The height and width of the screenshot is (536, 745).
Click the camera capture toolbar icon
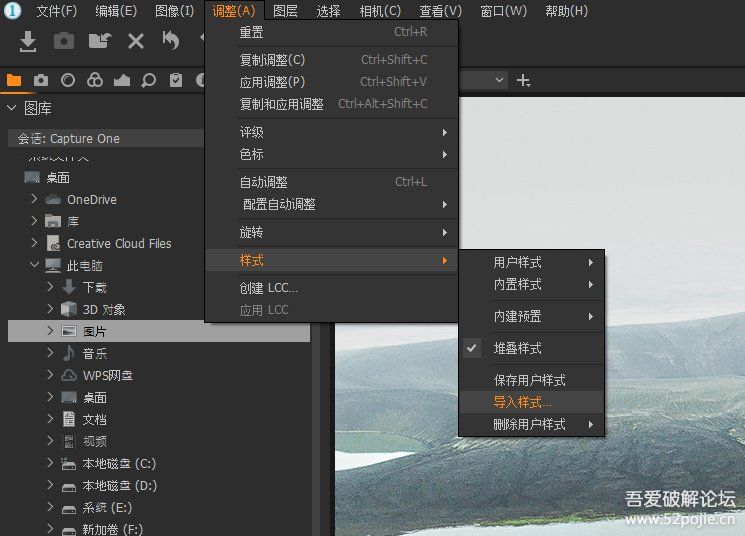coord(64,41)
